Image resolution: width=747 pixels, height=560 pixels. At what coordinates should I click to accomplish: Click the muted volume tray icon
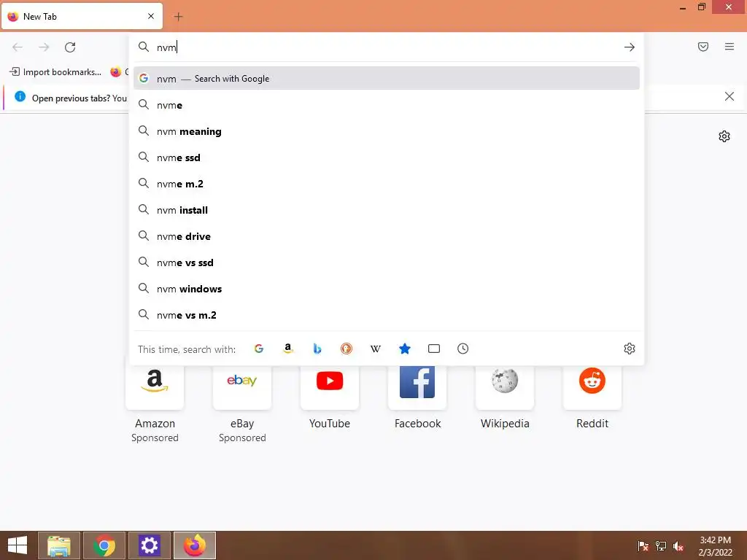678,546
